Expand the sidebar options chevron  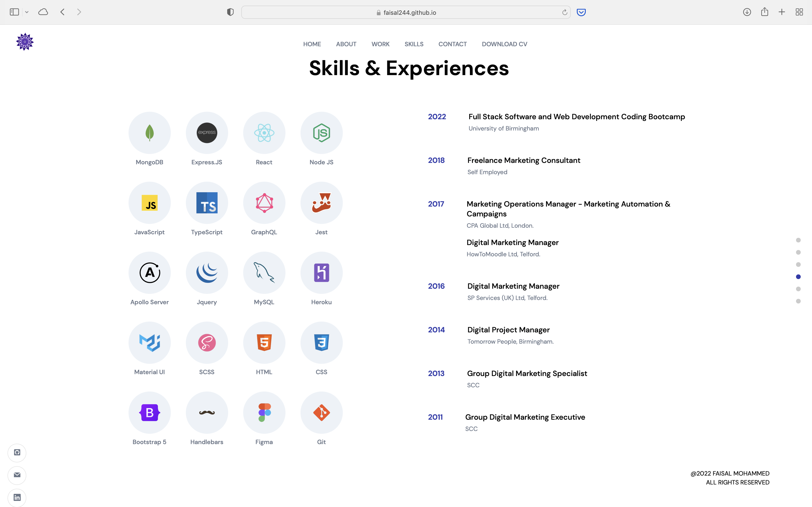[x=27, y=12]
